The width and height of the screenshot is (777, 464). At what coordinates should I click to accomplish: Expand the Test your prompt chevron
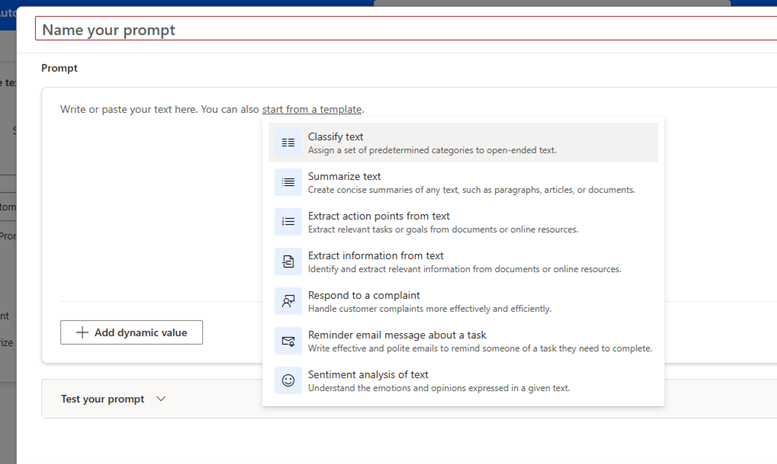tap(161, 399)
